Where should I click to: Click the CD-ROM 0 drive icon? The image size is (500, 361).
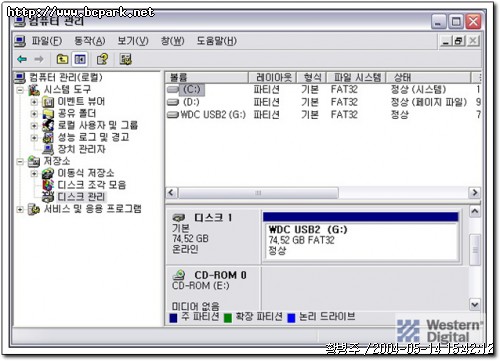[179, 275]
